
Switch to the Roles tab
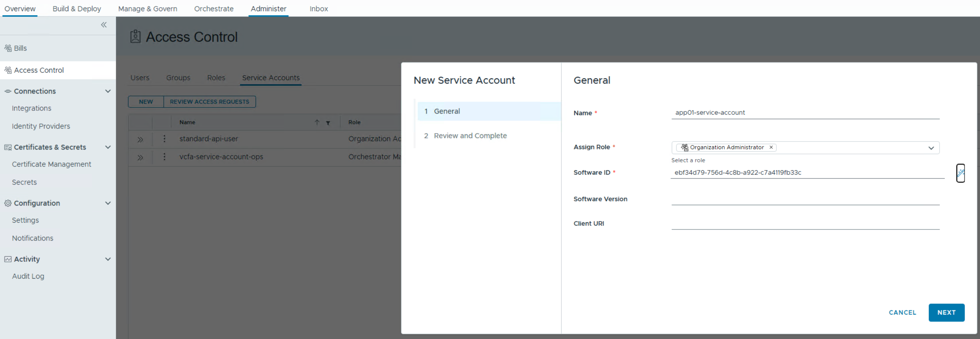(216, 78)
